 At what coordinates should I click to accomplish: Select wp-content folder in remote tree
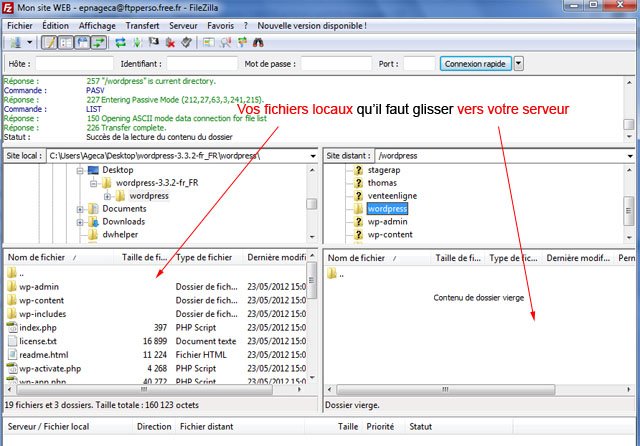tap(390, 235)
